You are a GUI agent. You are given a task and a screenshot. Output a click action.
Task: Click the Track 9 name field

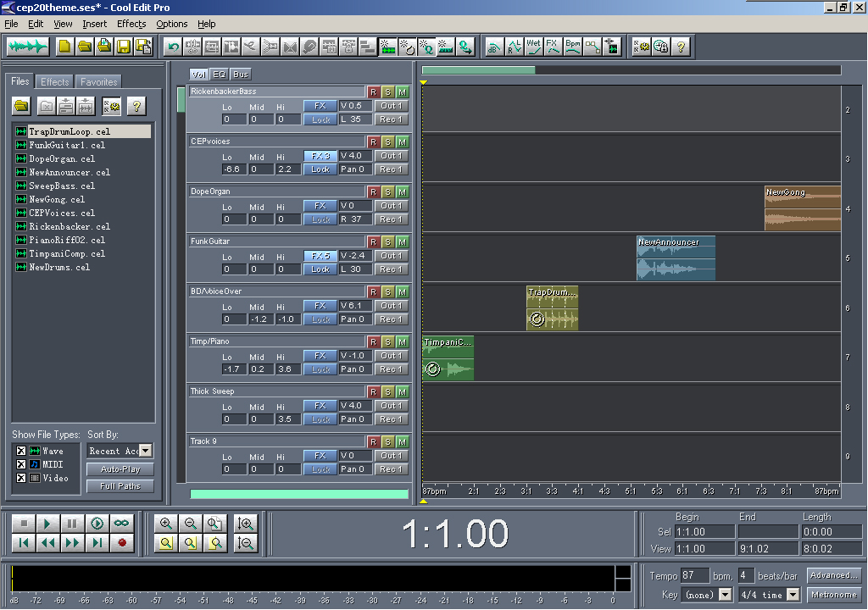[277, 441]
